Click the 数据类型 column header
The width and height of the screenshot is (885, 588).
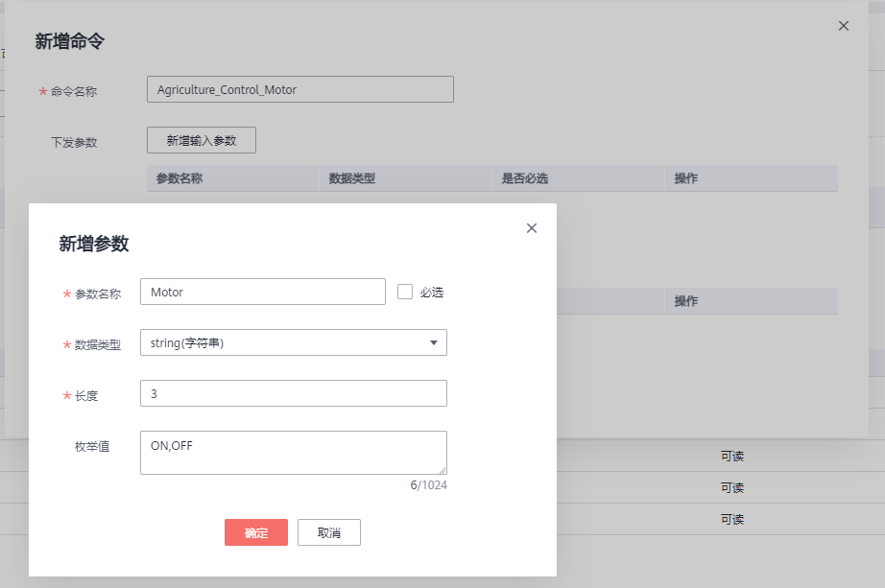pos(352,178)
